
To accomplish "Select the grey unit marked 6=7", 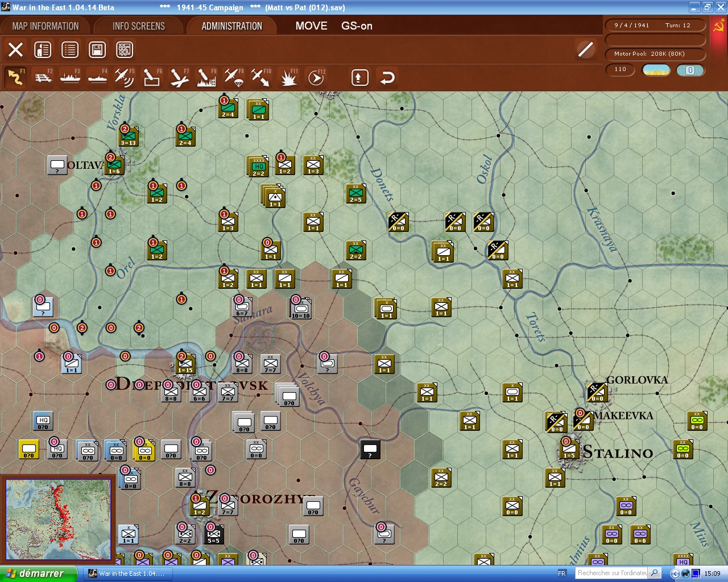I will point(242,307).
